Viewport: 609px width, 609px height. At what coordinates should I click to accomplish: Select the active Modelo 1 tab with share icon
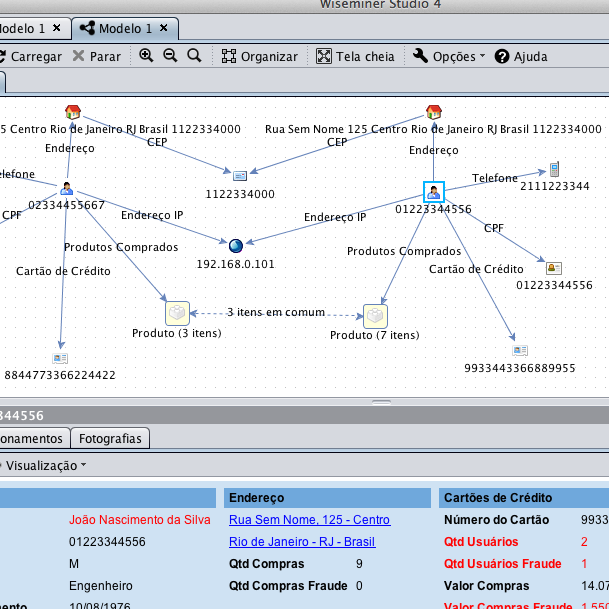point(125,28)
